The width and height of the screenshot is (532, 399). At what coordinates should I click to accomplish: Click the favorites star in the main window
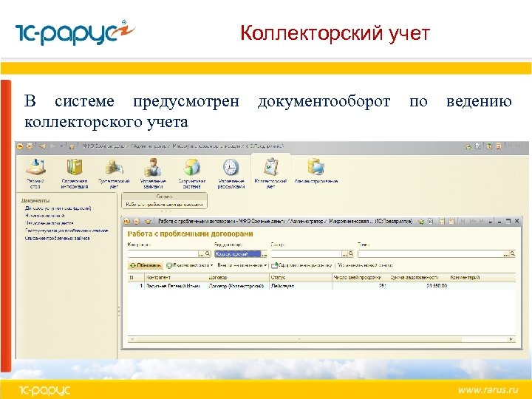pyautogui.click(x=71, y=146)
